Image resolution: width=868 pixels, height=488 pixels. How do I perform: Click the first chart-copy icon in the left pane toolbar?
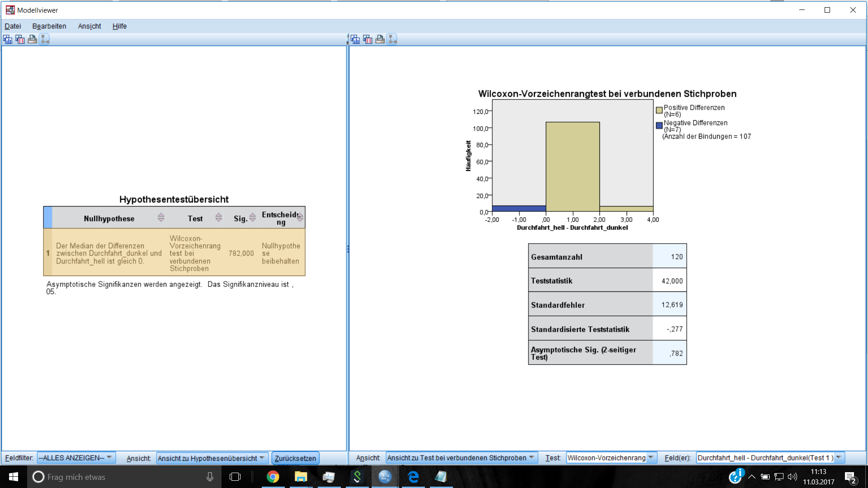(8, 39)
